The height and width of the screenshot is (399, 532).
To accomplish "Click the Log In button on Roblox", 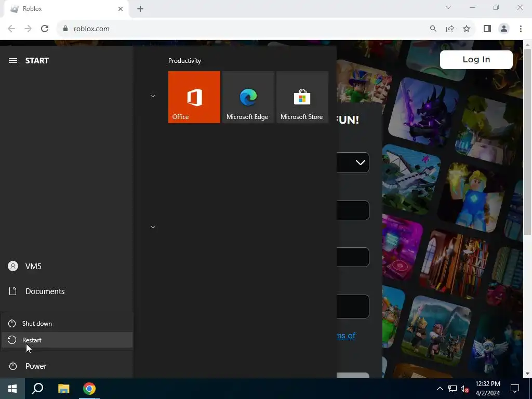I will pos(476,60).
